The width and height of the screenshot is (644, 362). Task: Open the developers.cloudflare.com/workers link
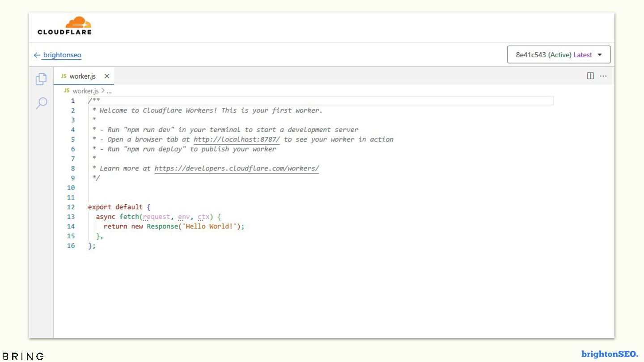click(237, 168)
